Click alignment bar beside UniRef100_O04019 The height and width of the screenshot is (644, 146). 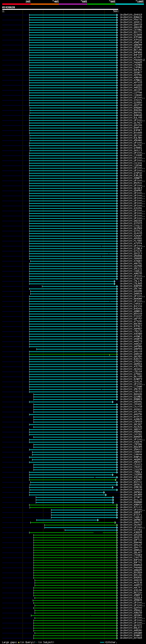click(x=74, y=15)
